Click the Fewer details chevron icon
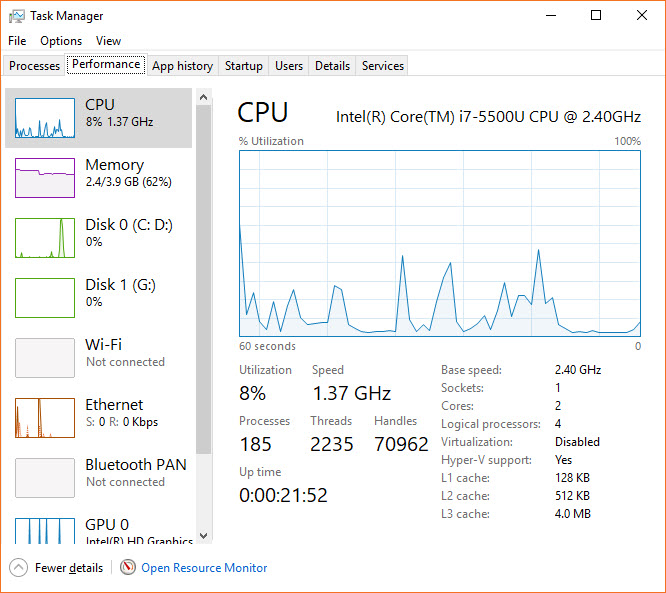The height and width of the screenshot is (593, 666). [x=18, y=568]
